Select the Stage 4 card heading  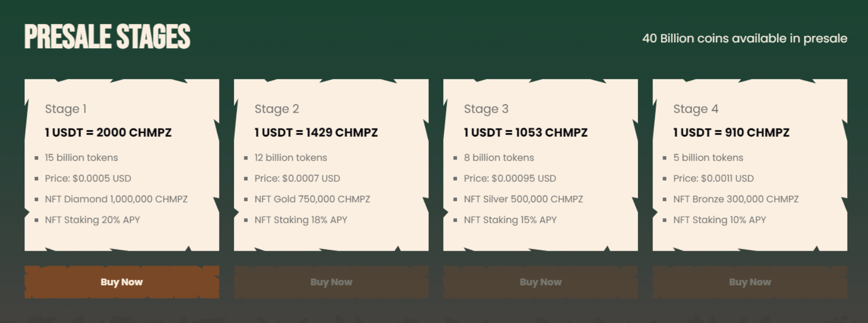coord(696,109)
